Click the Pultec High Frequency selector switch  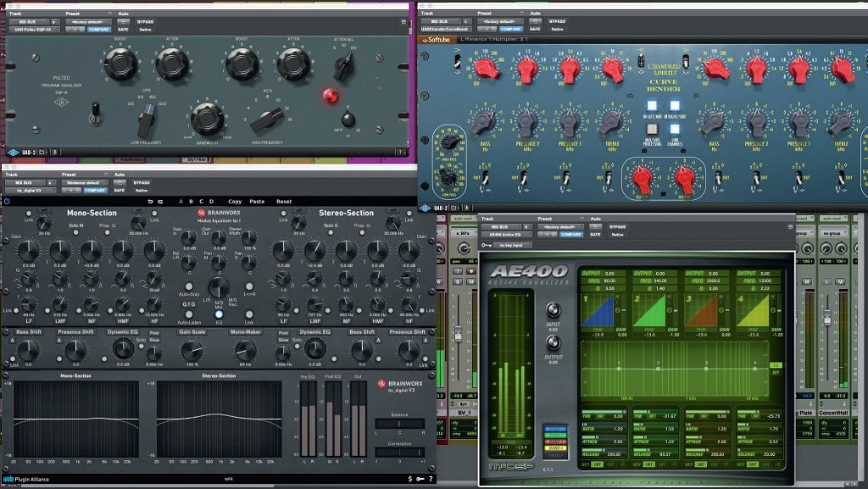point(267,120)
